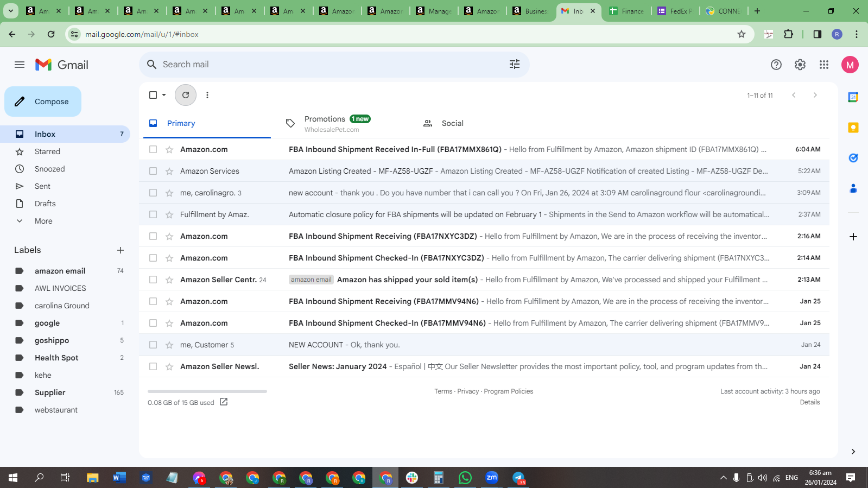Open Google Calendar side panel icon

tap(853, 97)
